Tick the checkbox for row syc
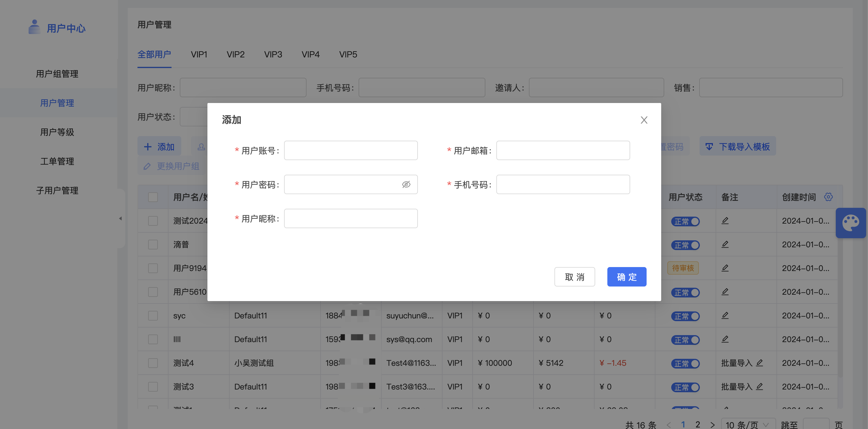 click(153, 315)
